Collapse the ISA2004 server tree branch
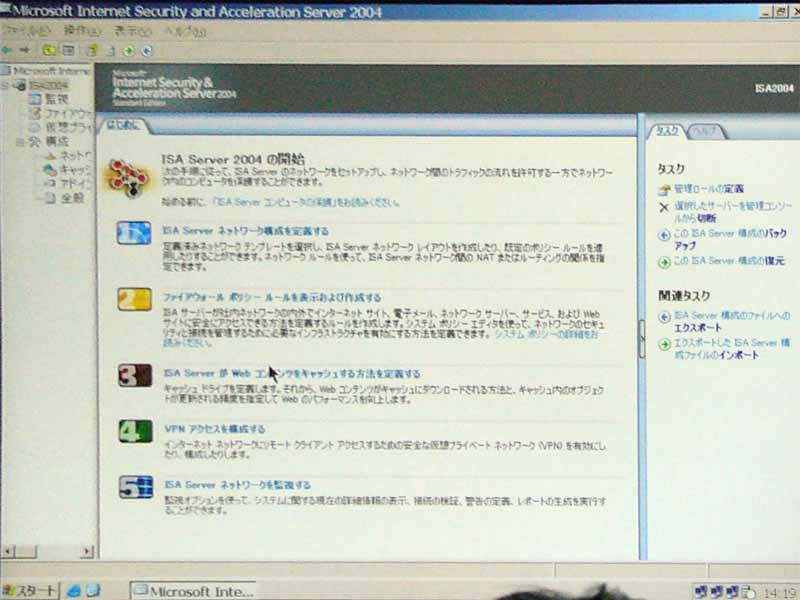The width and height of the screenshot is (800, 600). 6,85
